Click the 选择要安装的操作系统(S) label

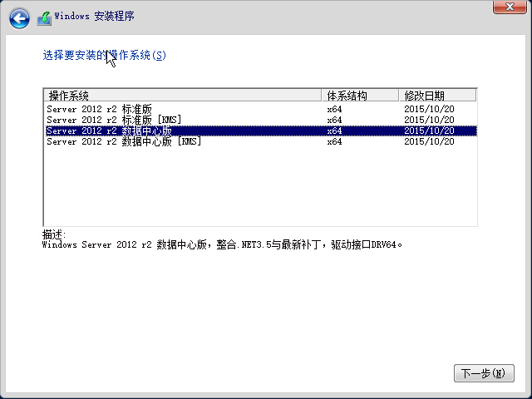coord(104,55)
